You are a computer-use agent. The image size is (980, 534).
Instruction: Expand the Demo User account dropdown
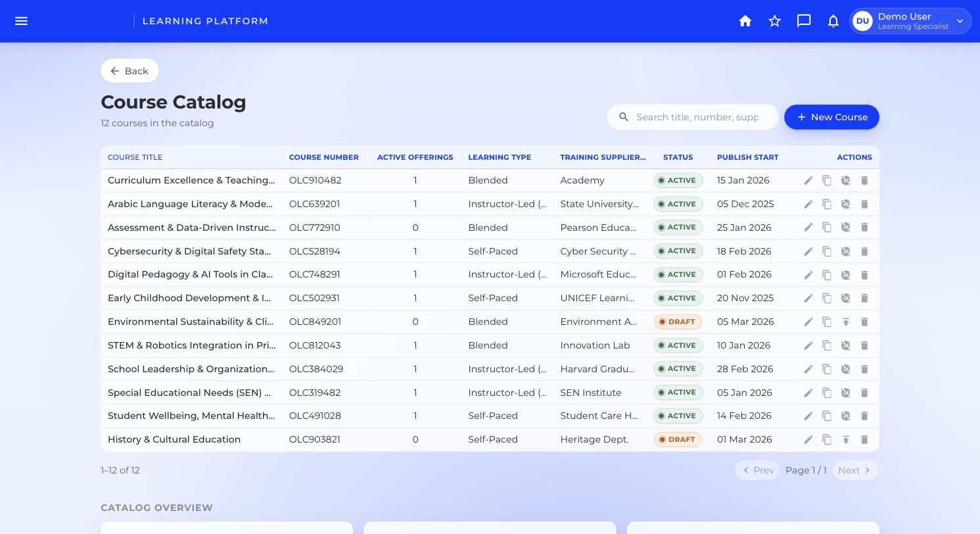click(x=910, y=21)
